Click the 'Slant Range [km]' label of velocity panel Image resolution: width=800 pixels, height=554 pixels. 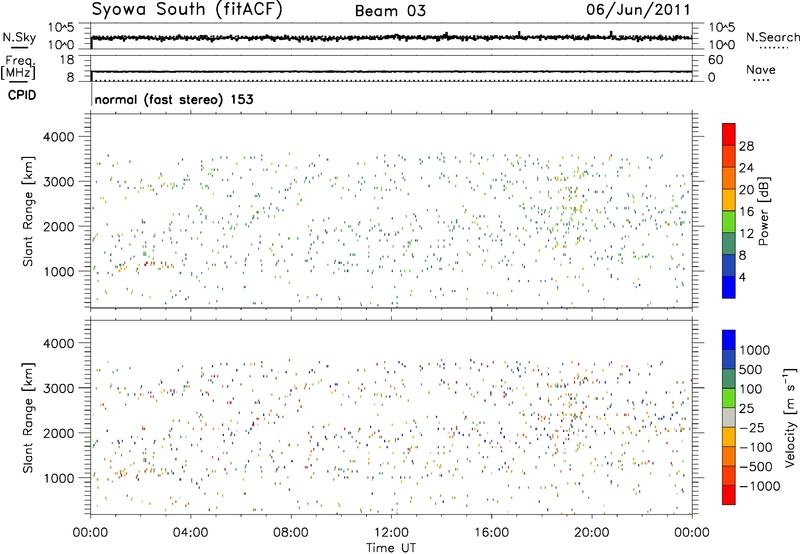tap(28, 418)
